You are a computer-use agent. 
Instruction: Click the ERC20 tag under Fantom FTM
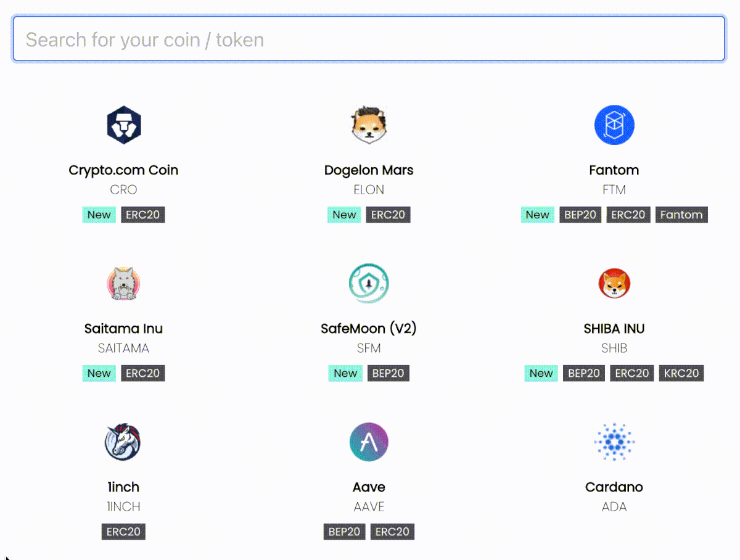(628, 215)
